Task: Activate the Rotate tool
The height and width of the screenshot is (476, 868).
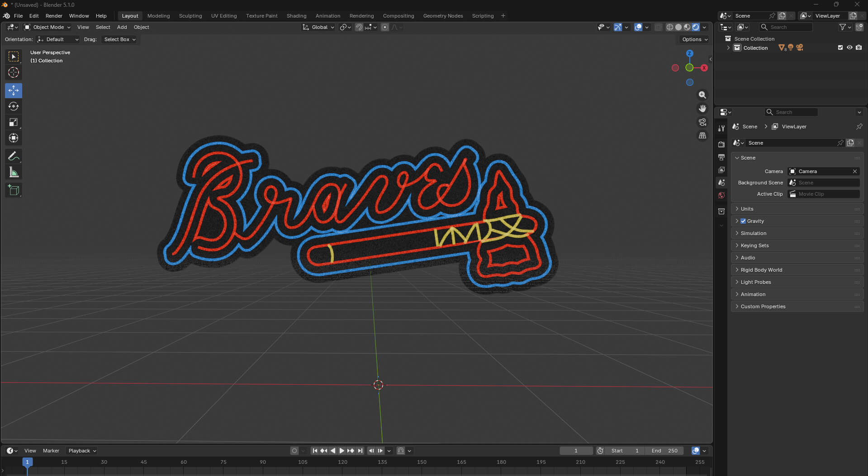Action: pos(14,106)
